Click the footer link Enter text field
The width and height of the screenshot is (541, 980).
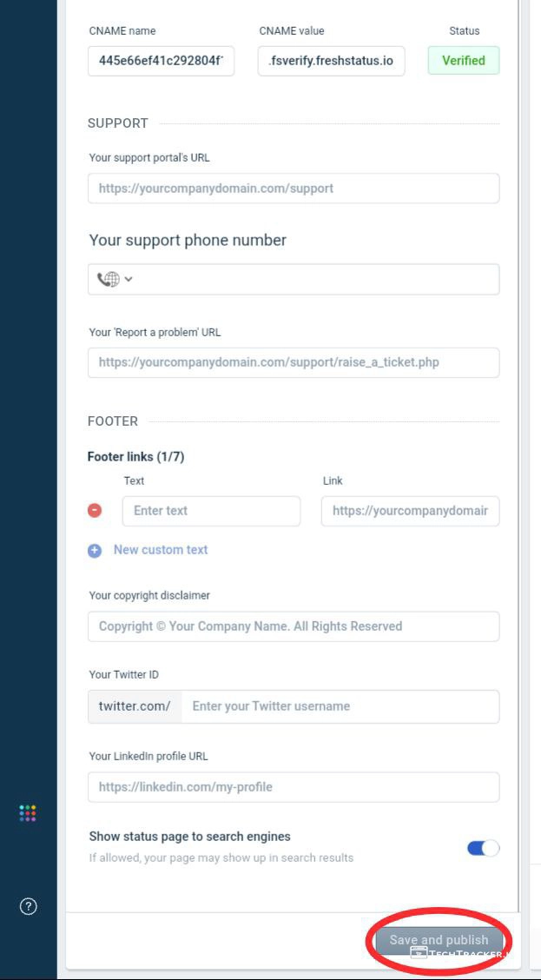[x=211, y=511]
